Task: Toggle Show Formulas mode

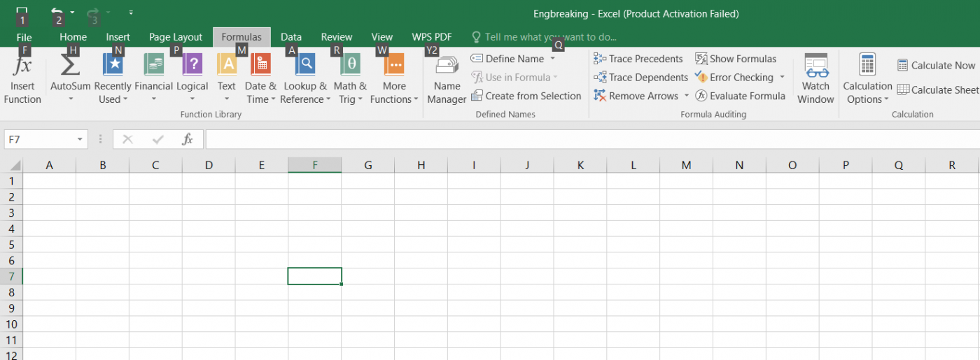Action: pyautogui.click(x=736, y=59)
